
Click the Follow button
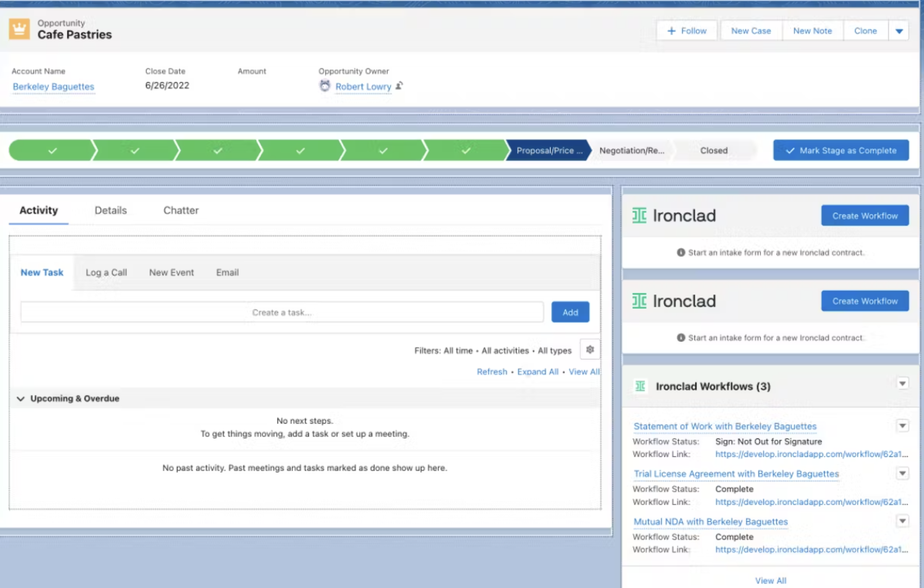pyautogui.click(x=687, y=31)
